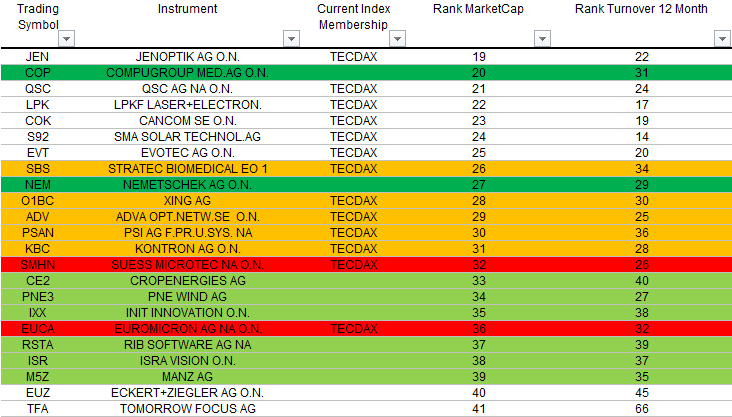Select the Rank Turnover 12 Month header

pos(641,9)
